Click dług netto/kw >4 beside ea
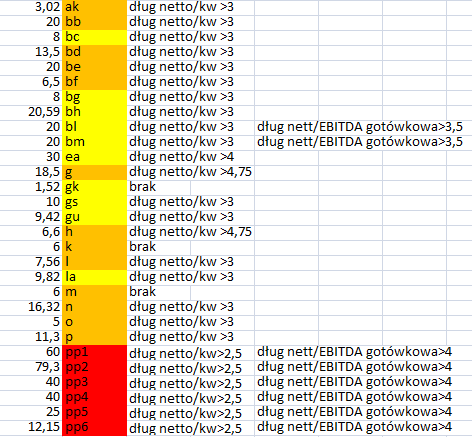The height and width of the screenshot is (437, 472). 191,157
